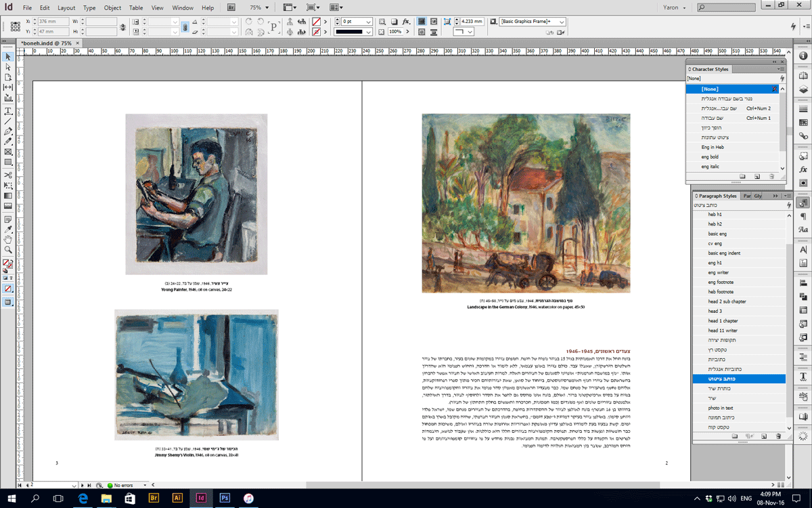Click the fill color swatch in control bar

(x=316, y=22)
